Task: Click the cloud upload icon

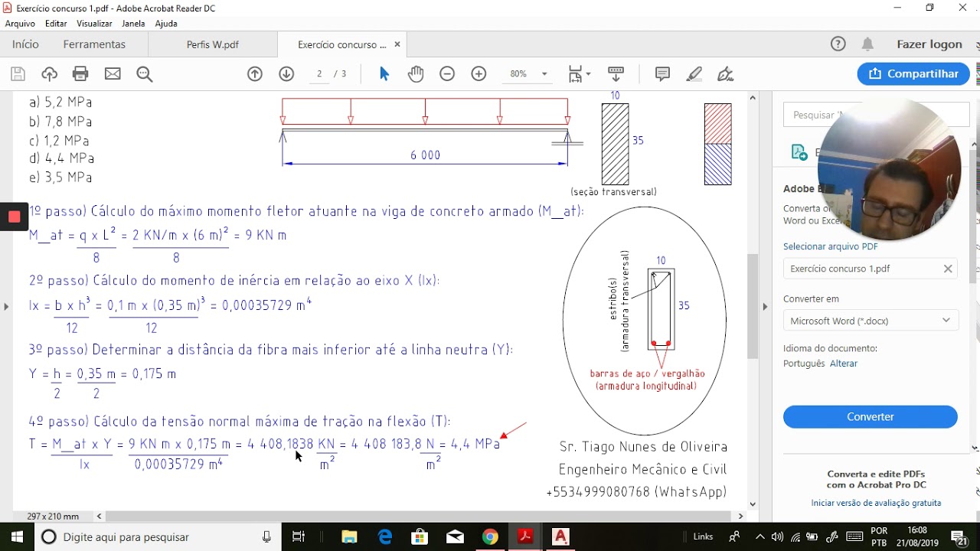Action: tap(50, 74)
